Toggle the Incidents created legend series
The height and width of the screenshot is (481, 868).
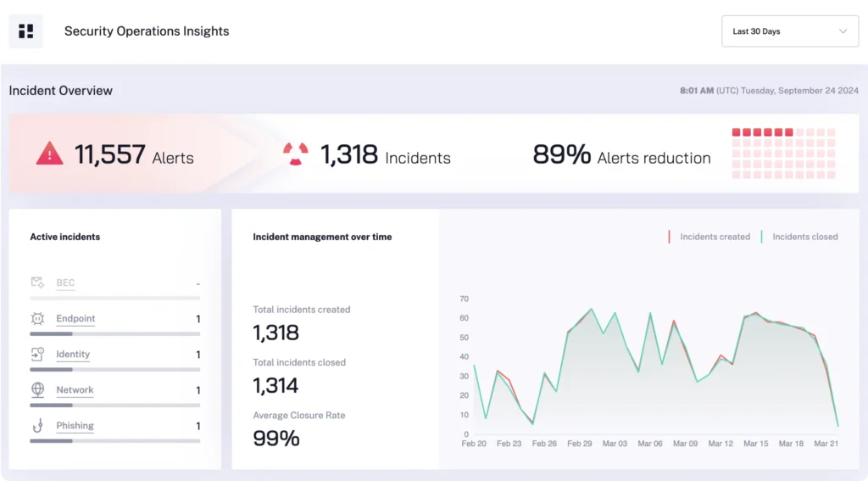click(x=709, y=237)
